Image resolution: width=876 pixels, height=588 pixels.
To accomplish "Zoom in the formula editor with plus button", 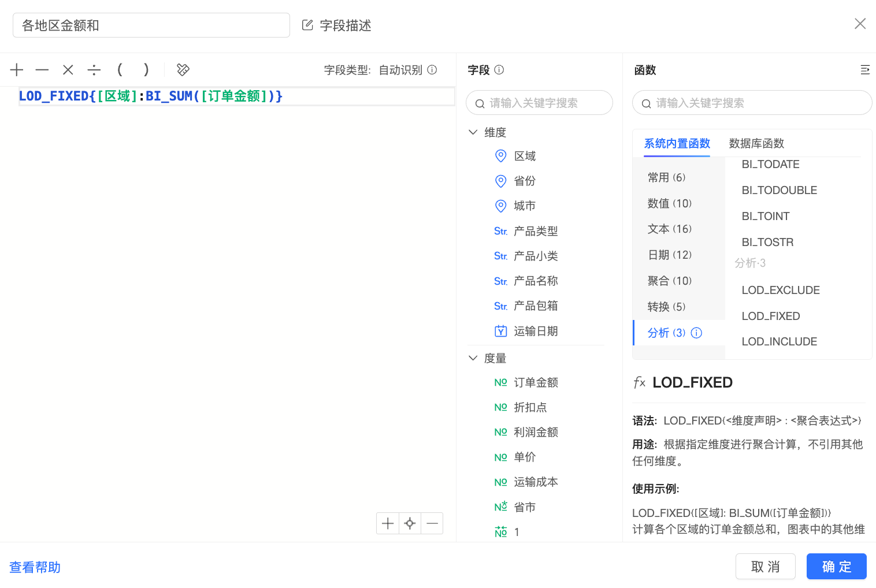I will coord(388,523).
